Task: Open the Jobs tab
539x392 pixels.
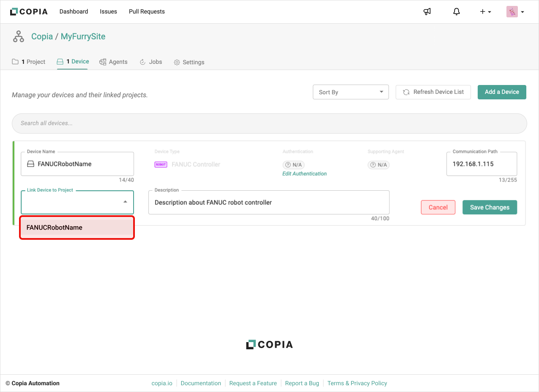Action: (x=151, y=62)
